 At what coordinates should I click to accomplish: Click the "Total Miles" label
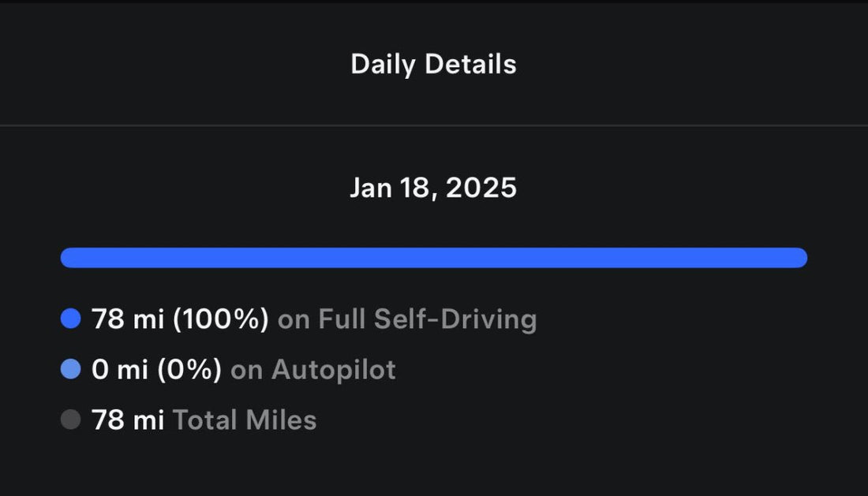pyautogui.click(x=245, y=420)
